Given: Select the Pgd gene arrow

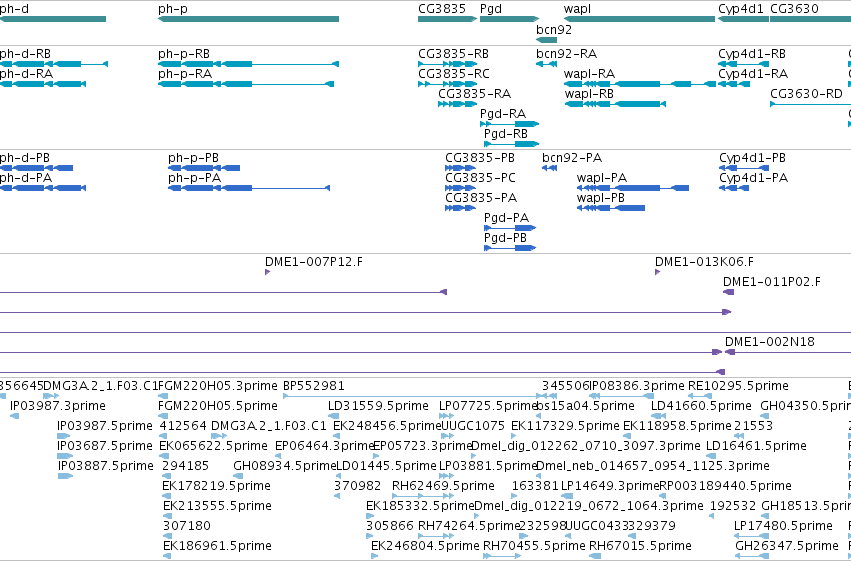Looking at the screenshot, I should click(x=510, y=19).
